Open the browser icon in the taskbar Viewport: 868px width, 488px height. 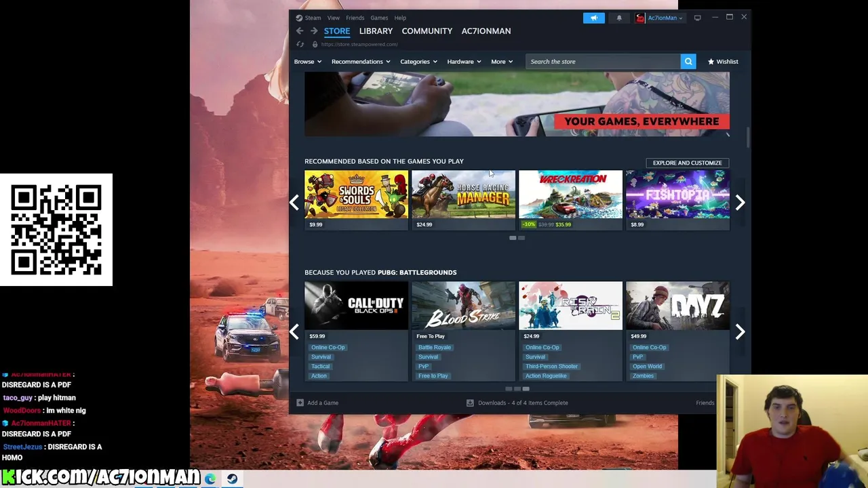(x=210, y=479)
